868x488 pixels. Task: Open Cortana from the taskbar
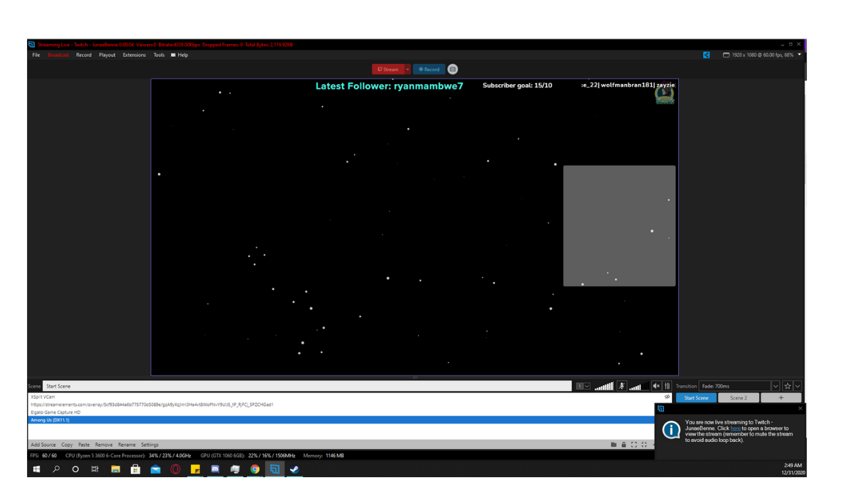click(75, 469)
